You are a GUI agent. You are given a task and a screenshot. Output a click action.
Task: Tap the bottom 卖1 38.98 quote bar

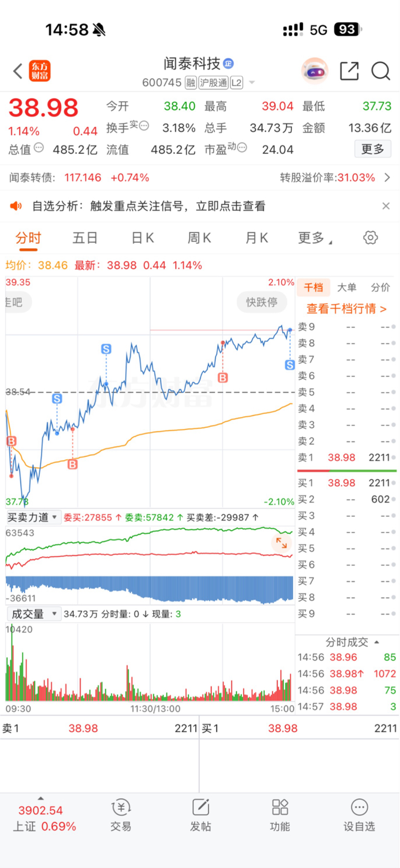coord(99,729)
